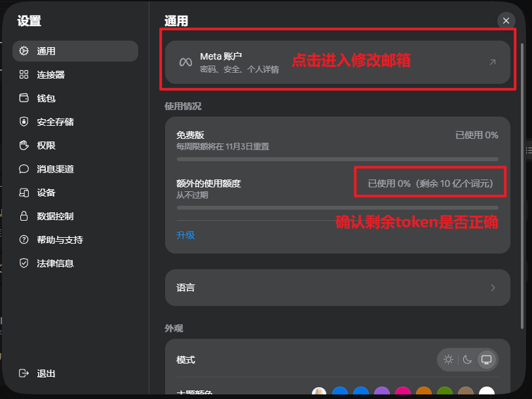Viewport: 532px width, 399px height.
Task: Click the 额外的使用额度 label
Action: tap(208, 183)
